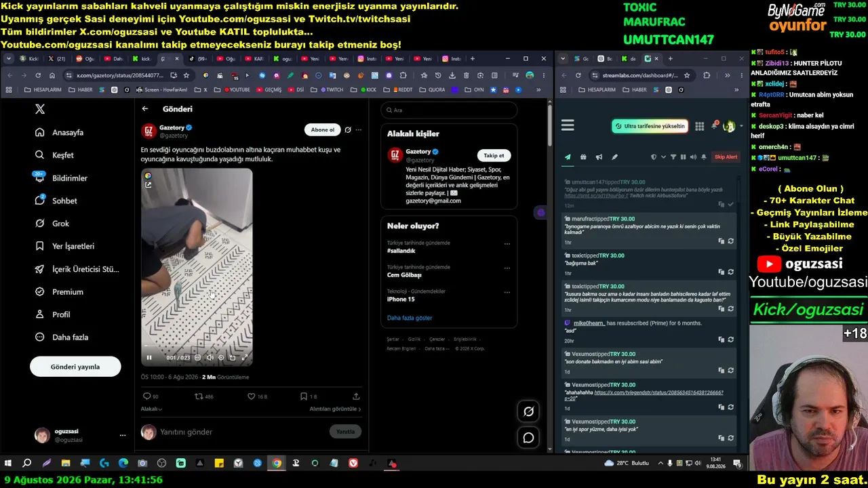Mute the video with the speaker icon

pyautogui.click(x=210, y=357)
